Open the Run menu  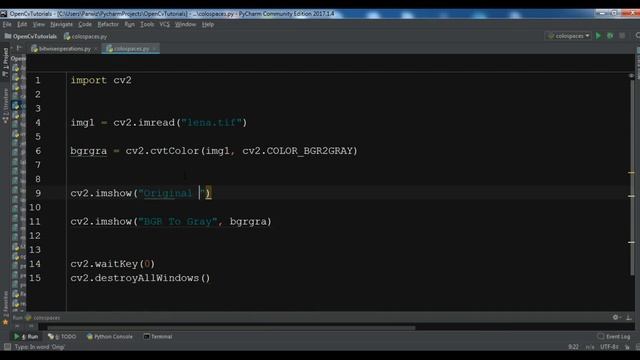pyautogui.click(x=129, y=24)
